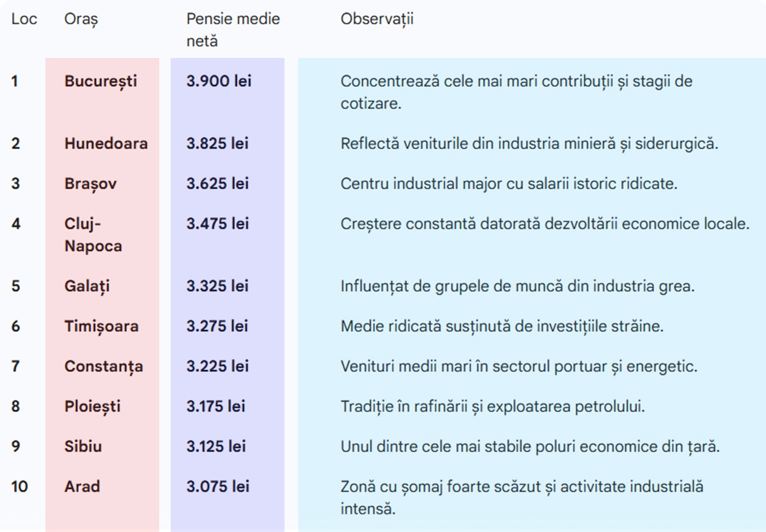Select the 3.075 lei pension cell

[x=218, y=487]
